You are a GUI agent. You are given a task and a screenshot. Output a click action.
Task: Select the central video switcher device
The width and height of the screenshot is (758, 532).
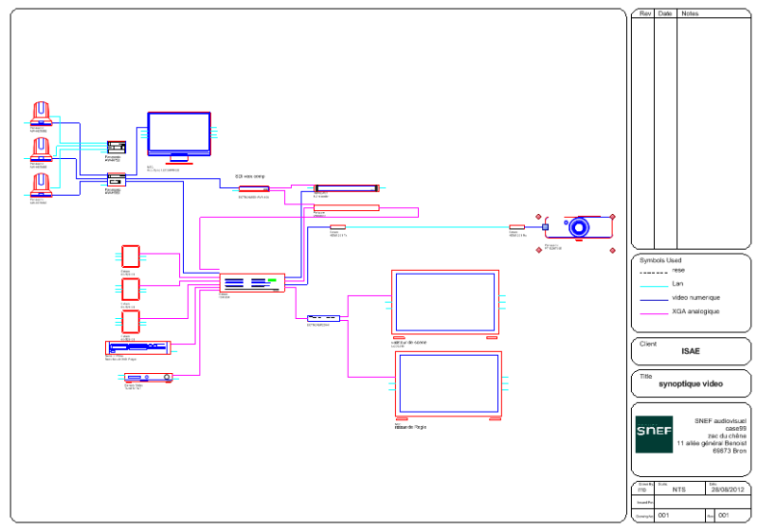(x=252, y=283)
